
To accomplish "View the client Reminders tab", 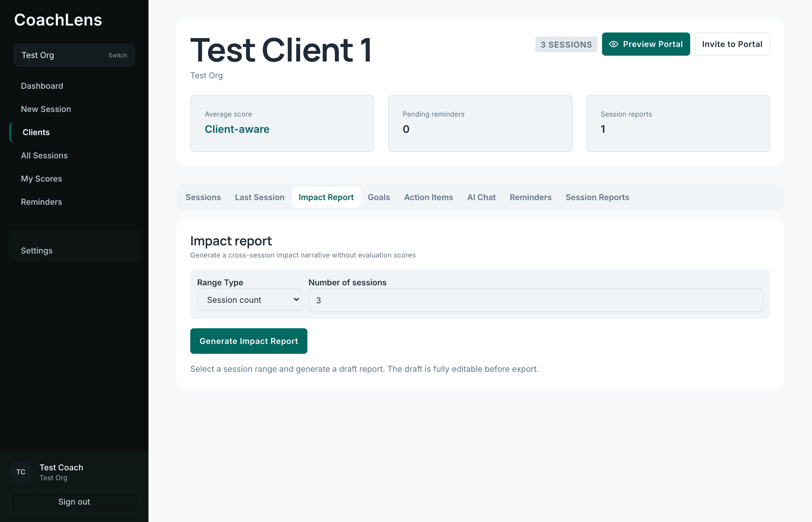I will click(530, 197).
